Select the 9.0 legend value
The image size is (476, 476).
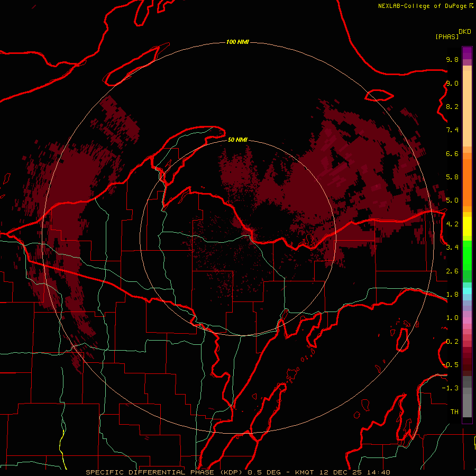point(452,83)
